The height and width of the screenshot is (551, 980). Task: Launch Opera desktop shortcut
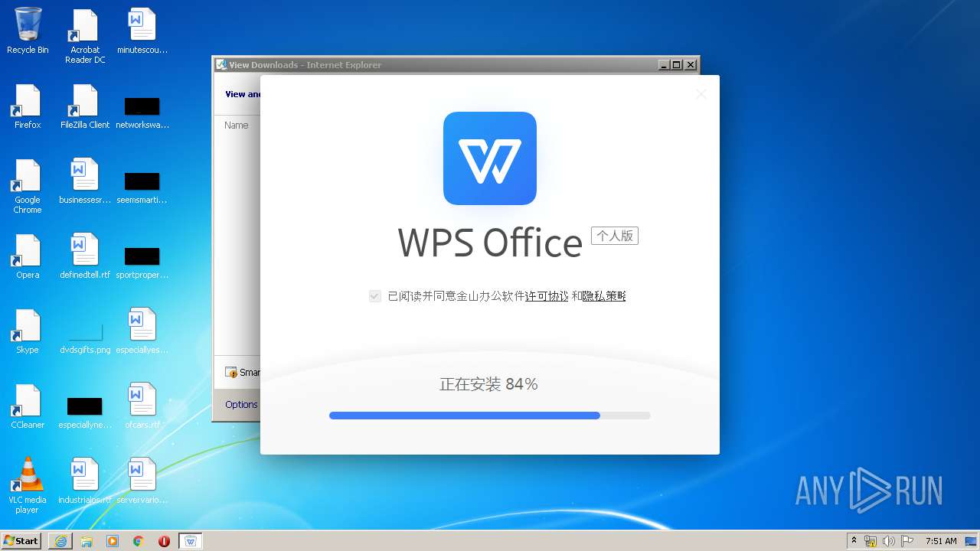(28, 256)
